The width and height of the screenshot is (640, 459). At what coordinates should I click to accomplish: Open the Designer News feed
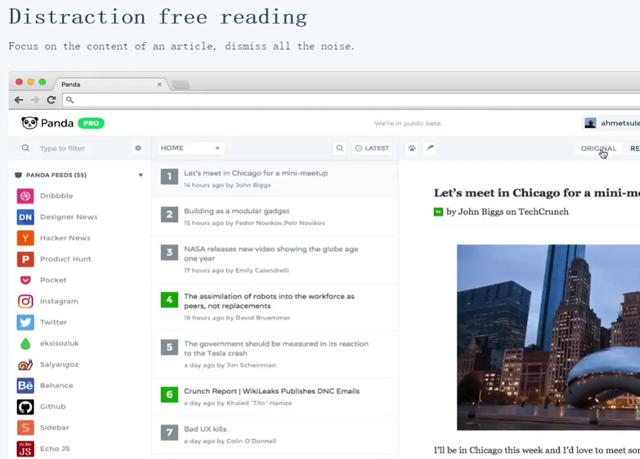pos(68,217)
